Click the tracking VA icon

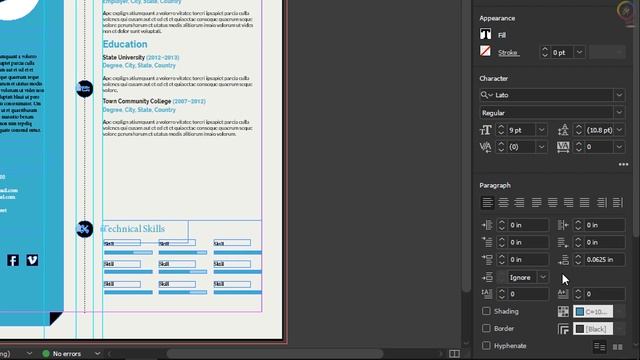[x=563, y=147]
